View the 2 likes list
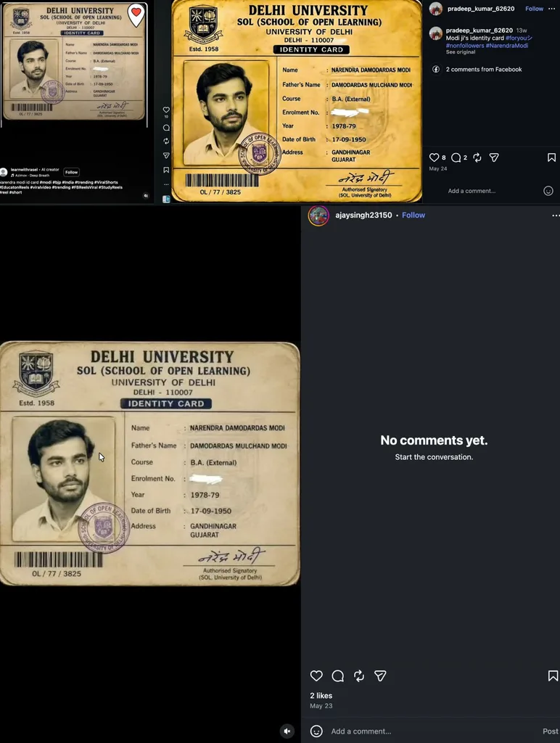This screenshot has width=560, height=743. click(321, 696)
